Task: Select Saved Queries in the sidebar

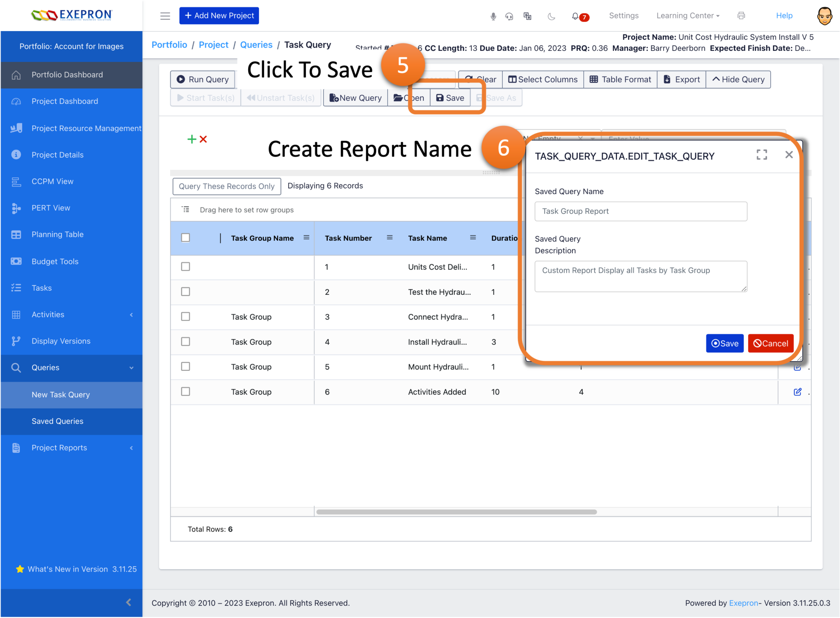Action: pos(57,421)
